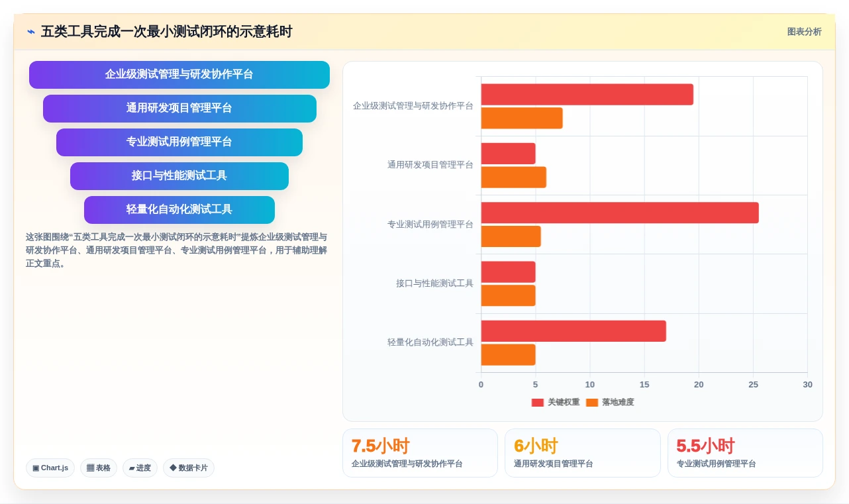Click x-axis tick value 25

[753, 385]
